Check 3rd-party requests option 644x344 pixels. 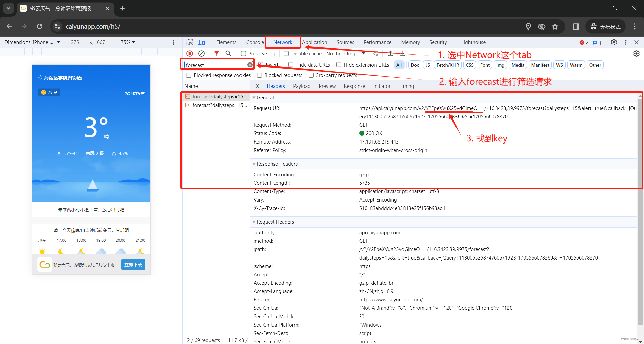311,75
